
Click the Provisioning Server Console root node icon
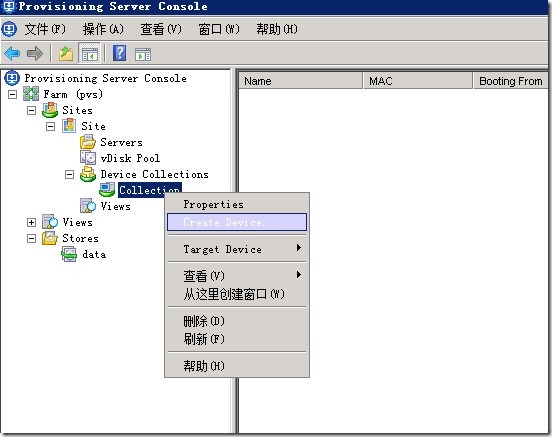pos(12,78)
